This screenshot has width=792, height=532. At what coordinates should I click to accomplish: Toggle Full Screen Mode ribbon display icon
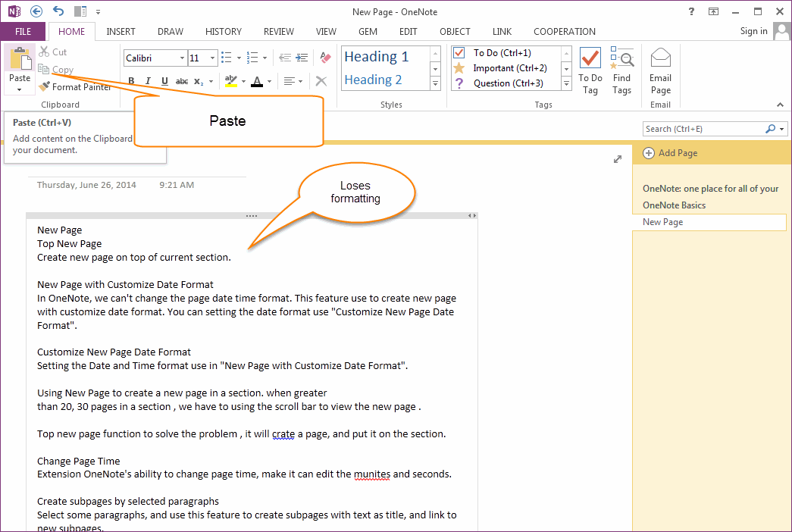(x=713, y=11)
